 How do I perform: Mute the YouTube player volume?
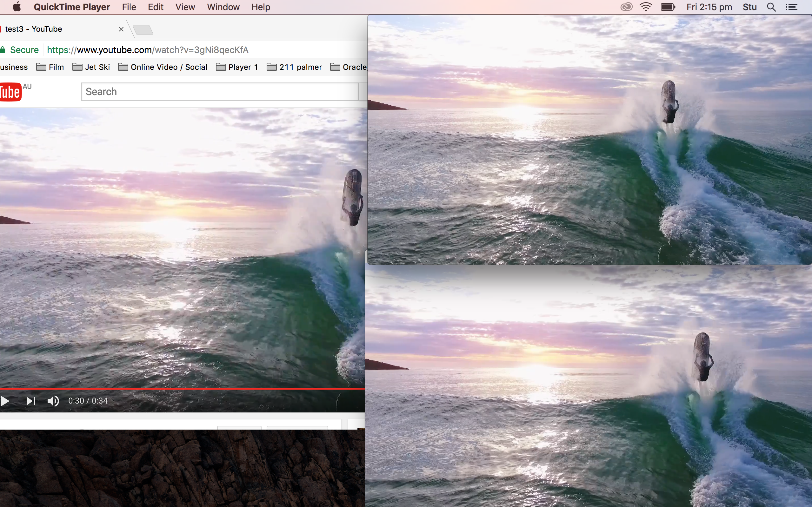[x=53, y=401]
